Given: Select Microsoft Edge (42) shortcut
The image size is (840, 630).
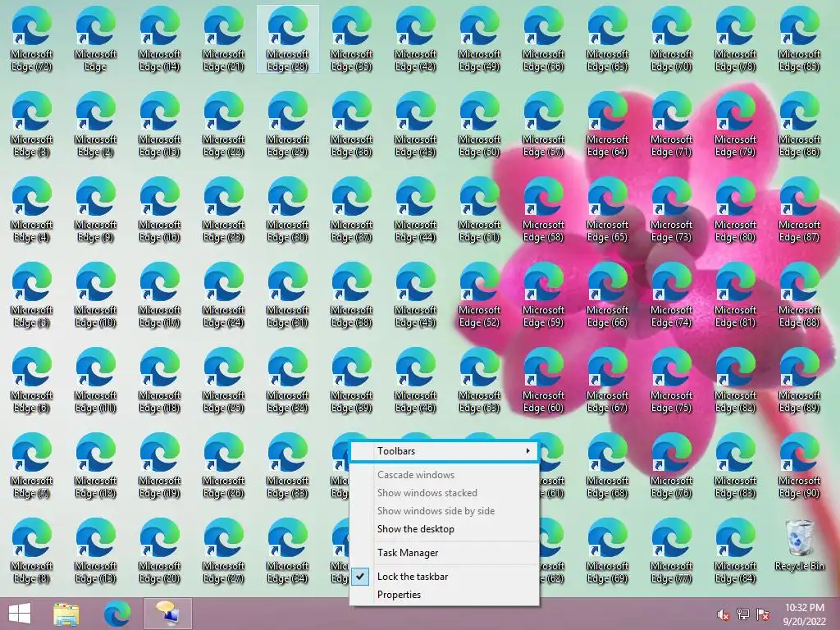Looking at the screenshot, I should click(415, 39).
